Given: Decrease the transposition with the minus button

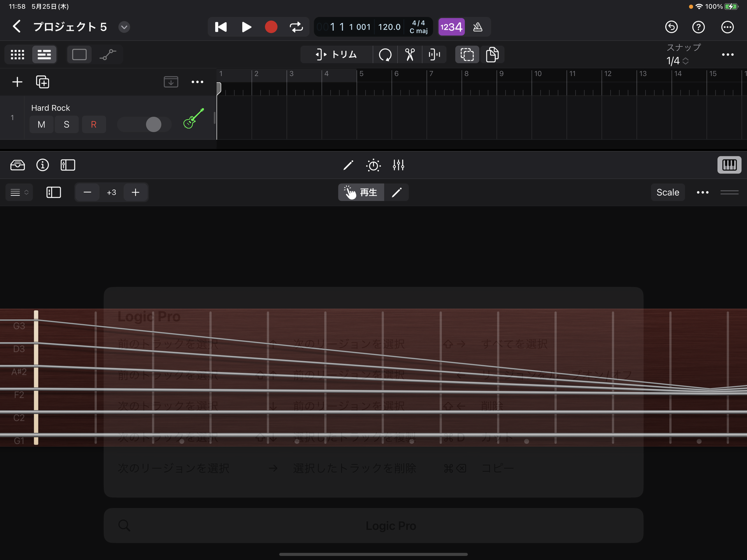Looking at the screenshot, I should [x=88, y=192].
